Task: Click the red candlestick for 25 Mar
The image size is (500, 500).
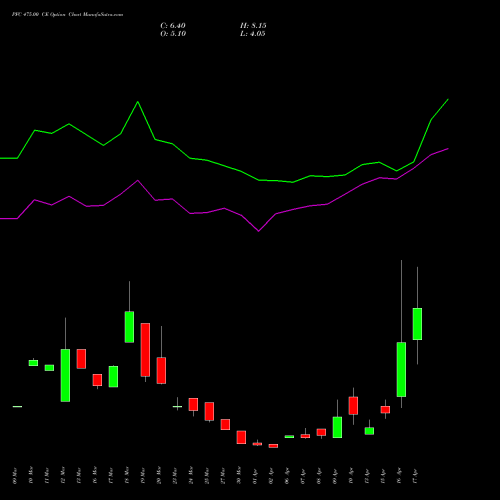Action: pos(209,411)
